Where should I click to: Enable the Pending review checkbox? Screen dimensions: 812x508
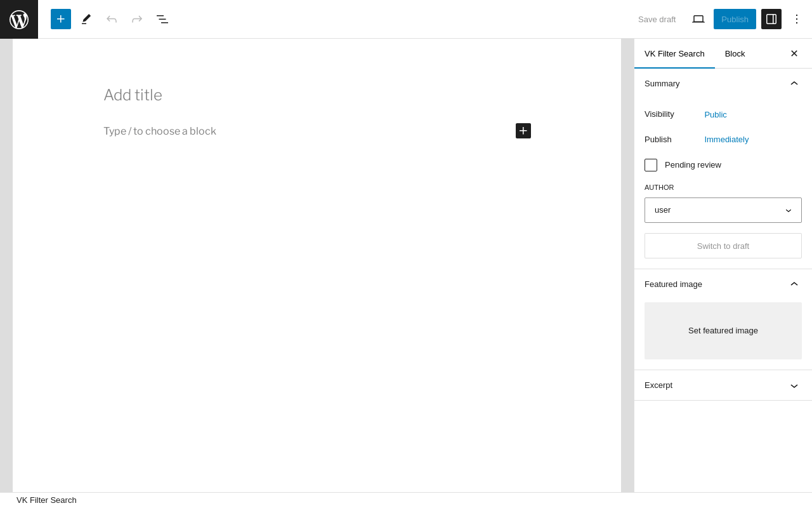click(x=651, y=165)
